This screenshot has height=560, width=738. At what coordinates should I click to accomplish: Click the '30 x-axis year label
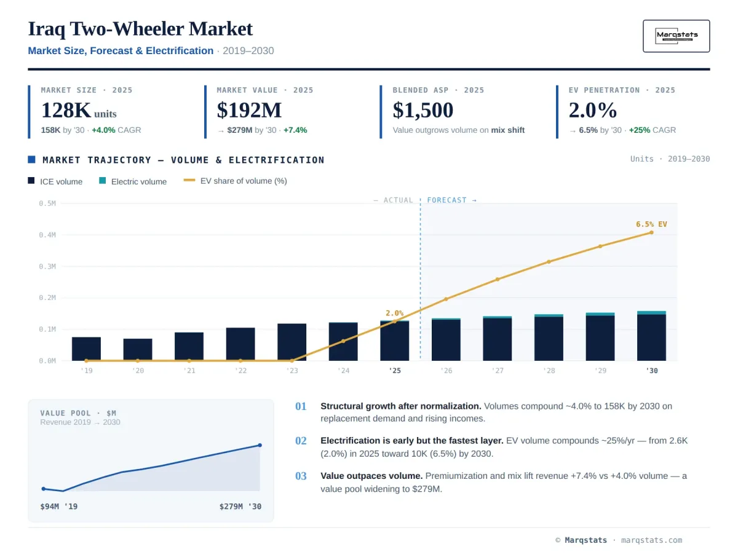[x=651, y=371]
